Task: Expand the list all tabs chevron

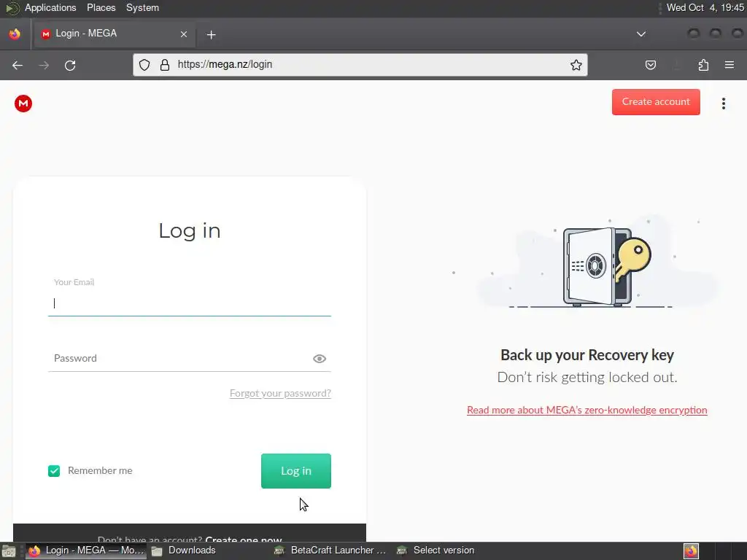Action: [x=641, y=34]
